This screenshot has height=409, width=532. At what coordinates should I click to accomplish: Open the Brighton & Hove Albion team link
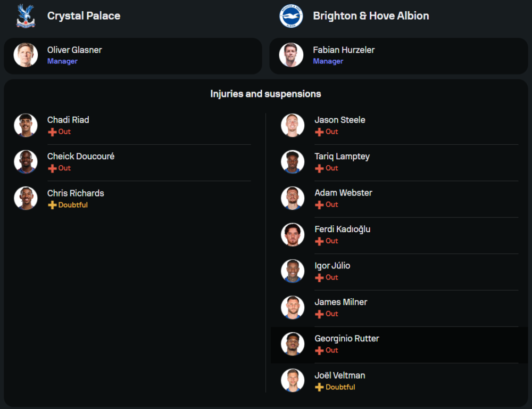click(371, 16)
